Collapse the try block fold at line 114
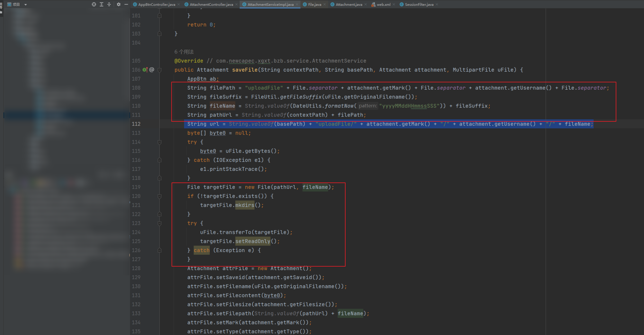The height and width of the screenshot is (335, 644). coord(160,142)
